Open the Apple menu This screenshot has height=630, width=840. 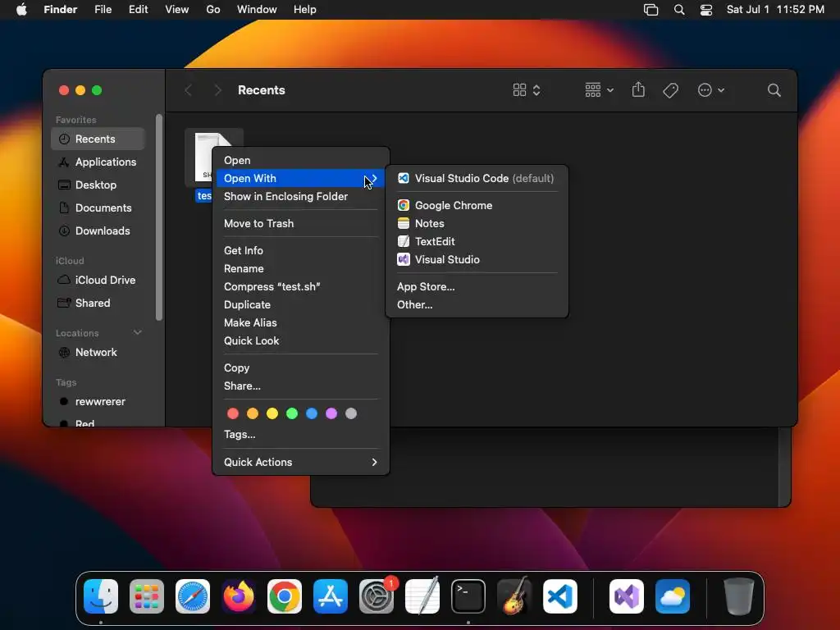pyautogui.click(x=21, y=10)
